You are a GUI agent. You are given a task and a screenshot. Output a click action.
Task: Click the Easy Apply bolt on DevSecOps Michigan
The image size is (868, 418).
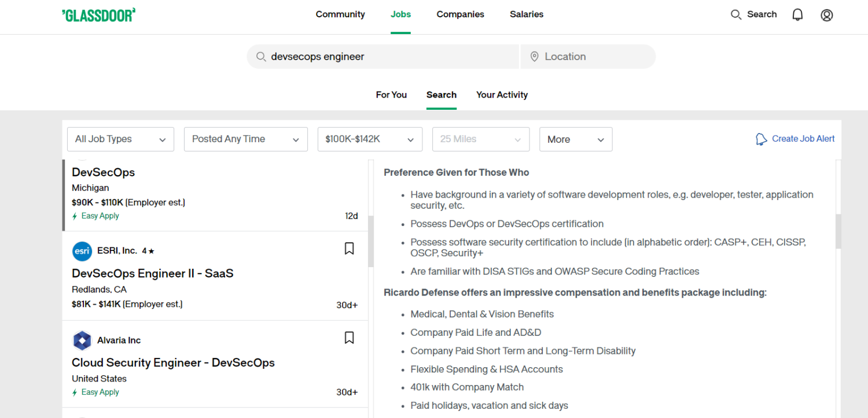point(75,216)
